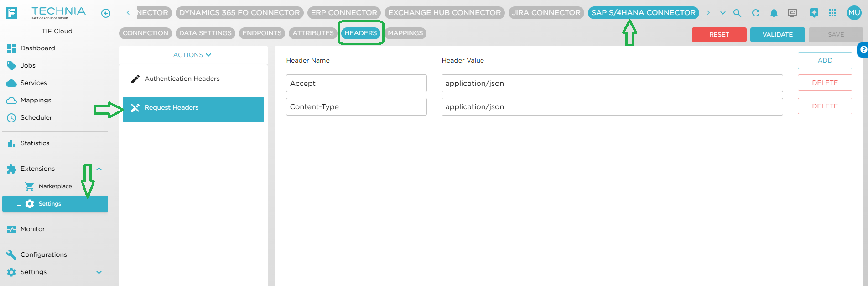
Task: Edit Accept header value application/json
Action: (x=612, y=83)
